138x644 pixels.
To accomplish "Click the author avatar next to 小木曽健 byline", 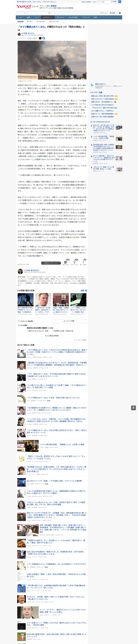I will 19,34.
